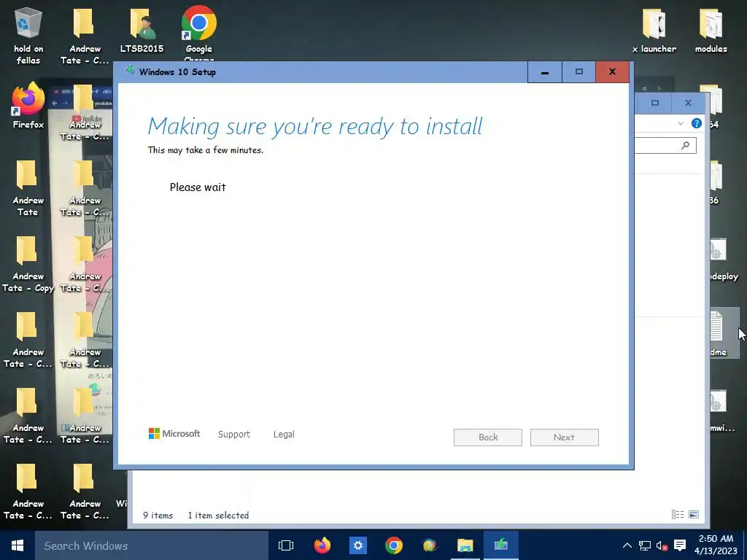This screenshot has width=747, height=560.
Task: Select the selected text file in Explorer
Action: tap(724, 332)
